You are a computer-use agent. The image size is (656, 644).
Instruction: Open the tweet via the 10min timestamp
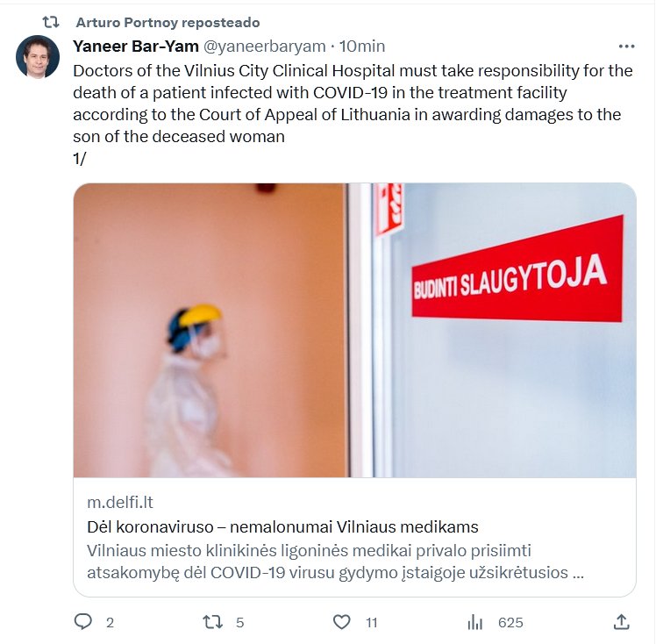click(362, 47)
